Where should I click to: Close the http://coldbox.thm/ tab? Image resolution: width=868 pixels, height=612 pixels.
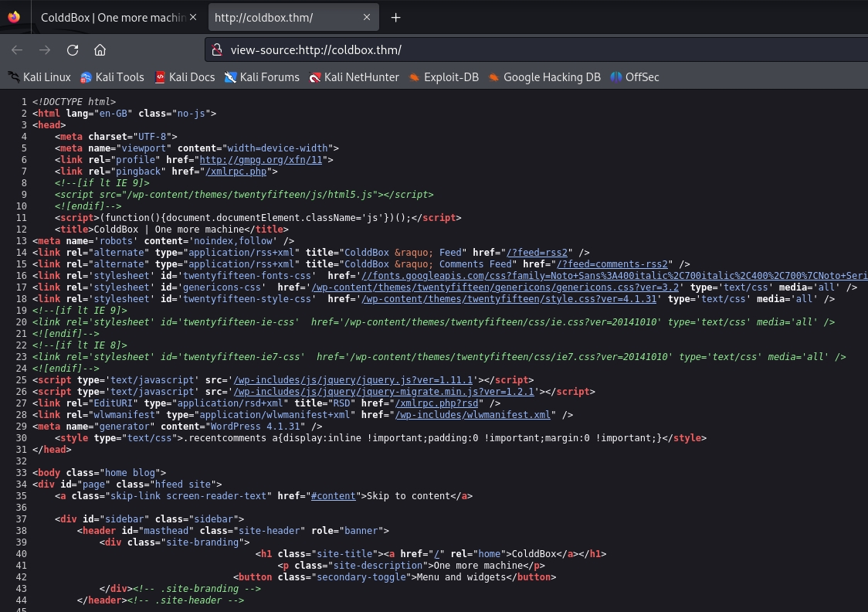[x=367, y=17]
